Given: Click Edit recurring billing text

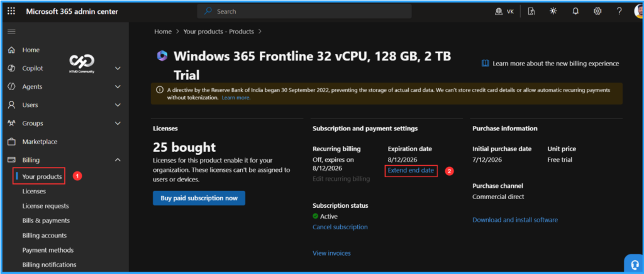Looking at the screenshot, I should click(x=341, y=178).
